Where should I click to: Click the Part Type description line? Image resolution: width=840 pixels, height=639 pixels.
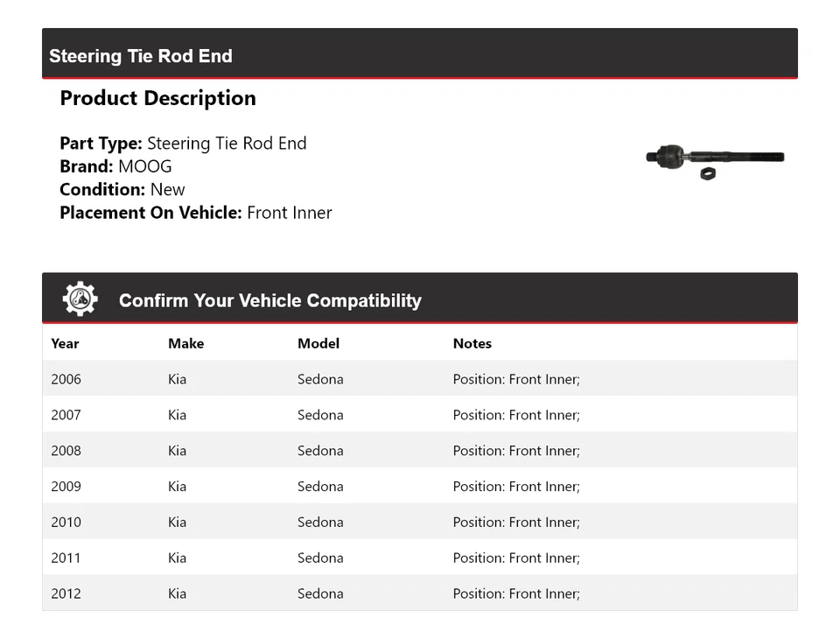[x=183, y=144]
